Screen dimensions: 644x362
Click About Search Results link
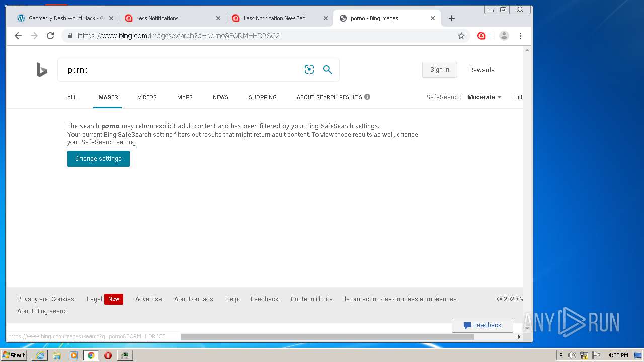point(330,97)
